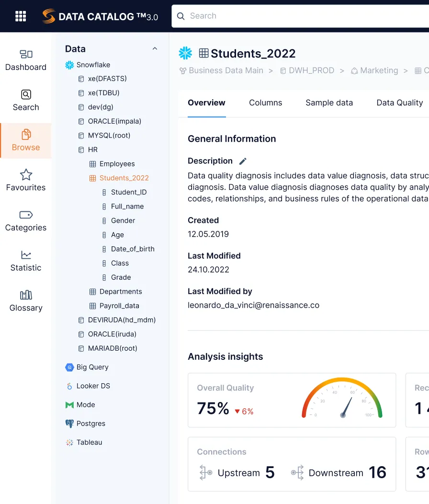The image size is (429, 504).
Task: Go to DWH_PROD breadcrumb
Action: click(307, 70)
